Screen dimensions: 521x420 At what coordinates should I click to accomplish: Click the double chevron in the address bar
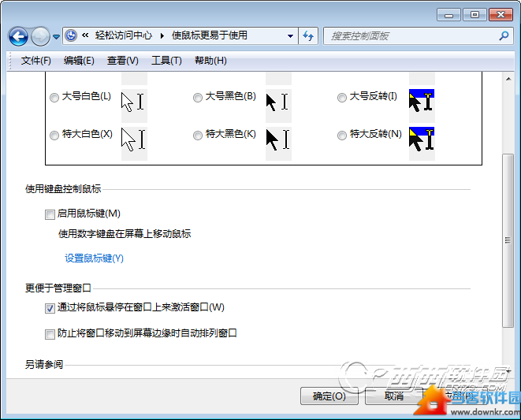[85, 35]
